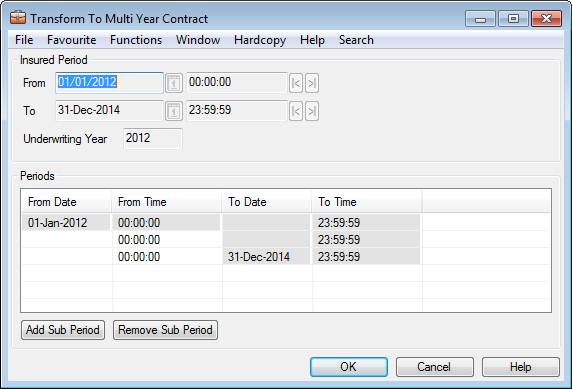
Task: Select the From Date column header
Action: coord(66,202)
